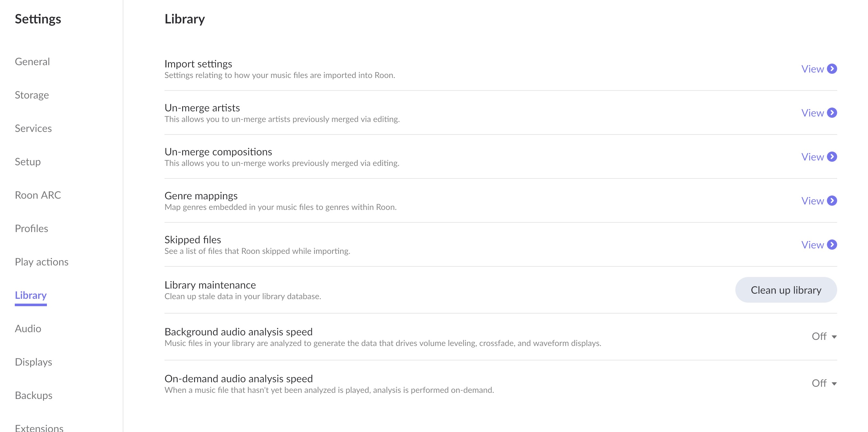Open Play actions settings
868x432 pixels.
(x=41, y=262)
